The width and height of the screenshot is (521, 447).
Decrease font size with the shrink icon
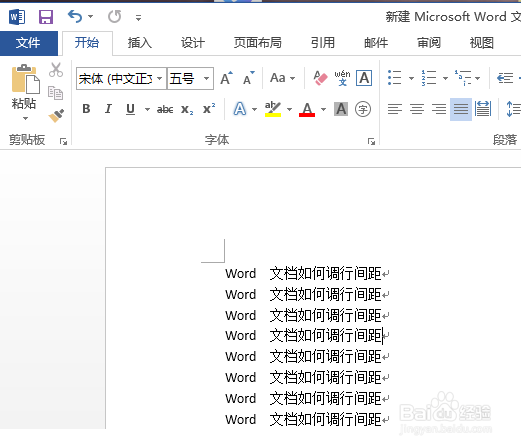(249, 78)
